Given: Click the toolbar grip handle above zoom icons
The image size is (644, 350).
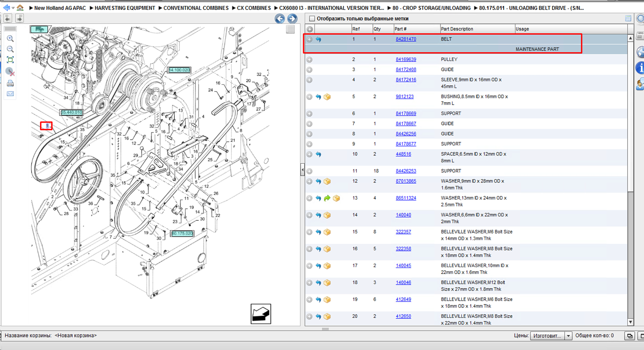Looking at the screenshot, I should [x=10, y=29].
